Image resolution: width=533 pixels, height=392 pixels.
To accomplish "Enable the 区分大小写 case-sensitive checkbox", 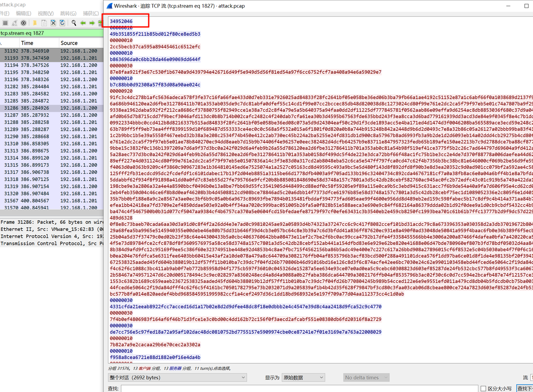I will point(483,388).
